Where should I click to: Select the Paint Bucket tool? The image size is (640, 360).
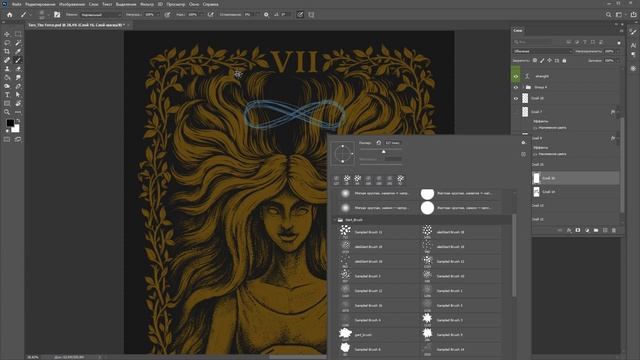coord(7,77)
